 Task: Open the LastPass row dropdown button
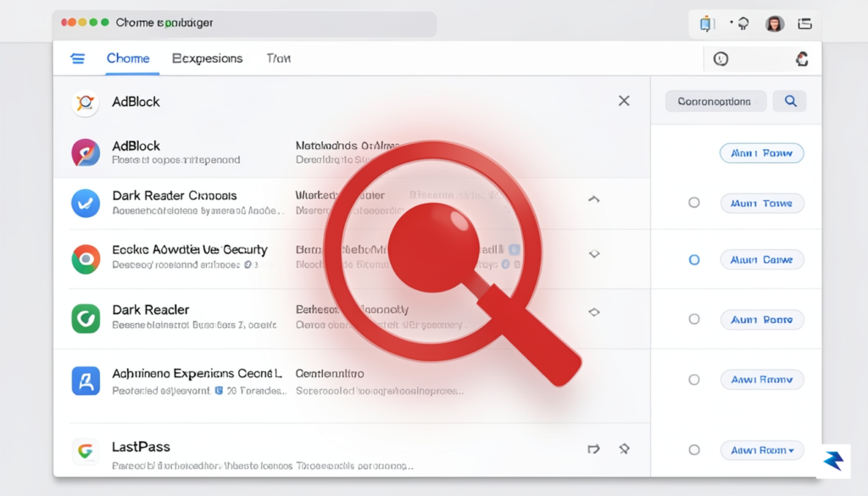pyautogui.click(x=762, y=450)
